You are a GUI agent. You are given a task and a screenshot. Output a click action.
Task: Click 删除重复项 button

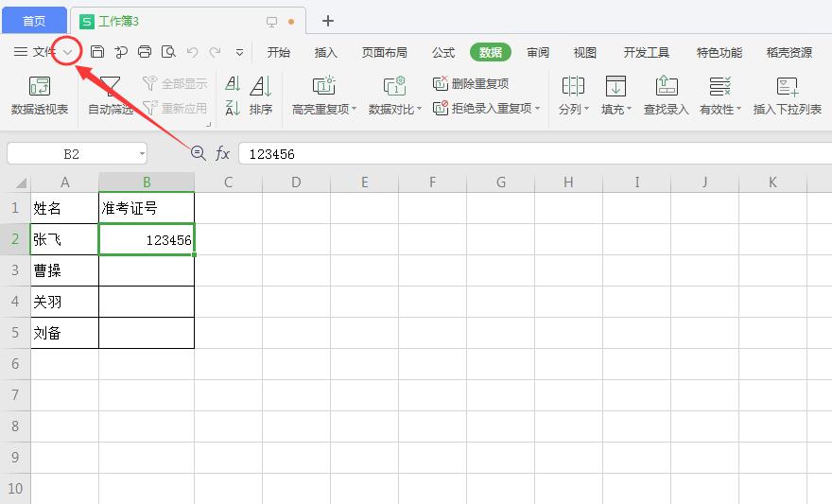tap(471, 83)
